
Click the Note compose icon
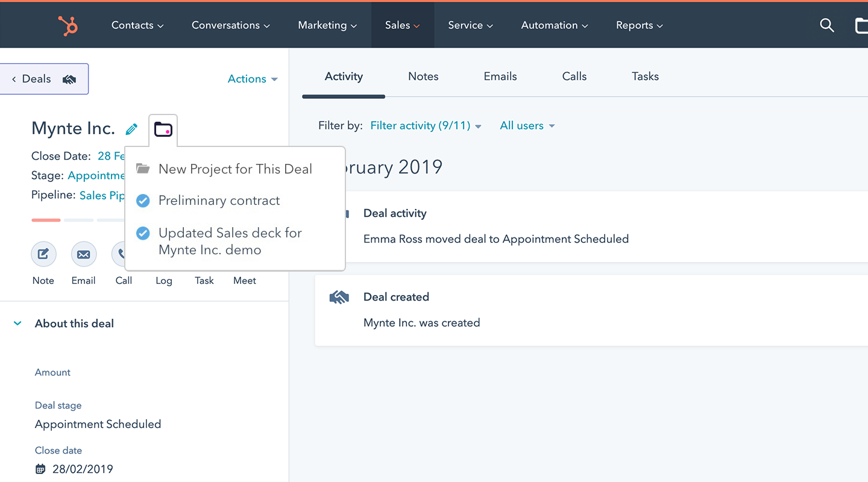pos(43,254)
